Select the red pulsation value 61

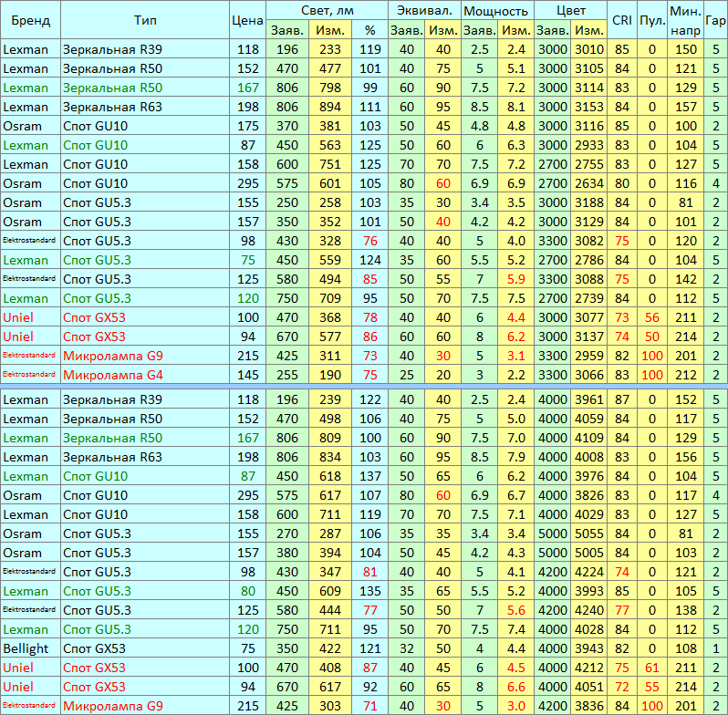pyautogui.click(x=652, y=668)
